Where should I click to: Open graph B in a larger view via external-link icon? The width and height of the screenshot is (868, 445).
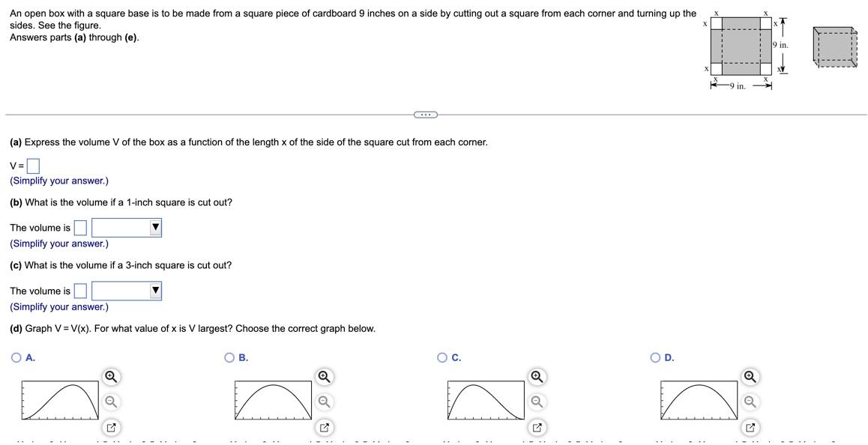click(323, 426)
